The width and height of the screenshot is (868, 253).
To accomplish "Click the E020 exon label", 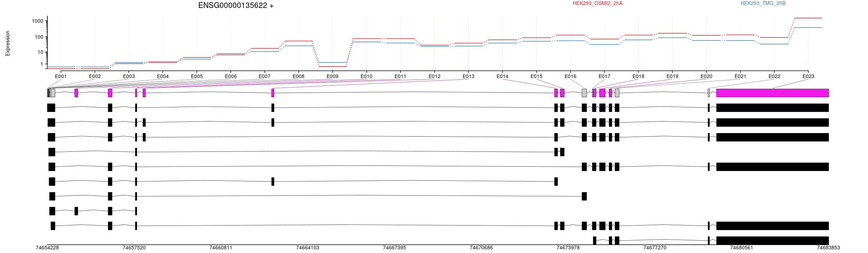I will pyautogui.click(x=706, y=76).
